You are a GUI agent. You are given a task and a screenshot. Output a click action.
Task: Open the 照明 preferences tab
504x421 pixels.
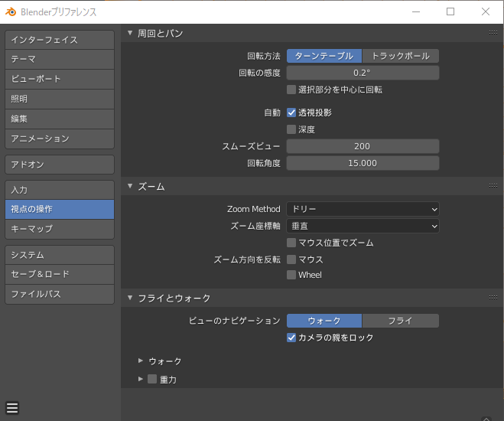click(60, 99)
